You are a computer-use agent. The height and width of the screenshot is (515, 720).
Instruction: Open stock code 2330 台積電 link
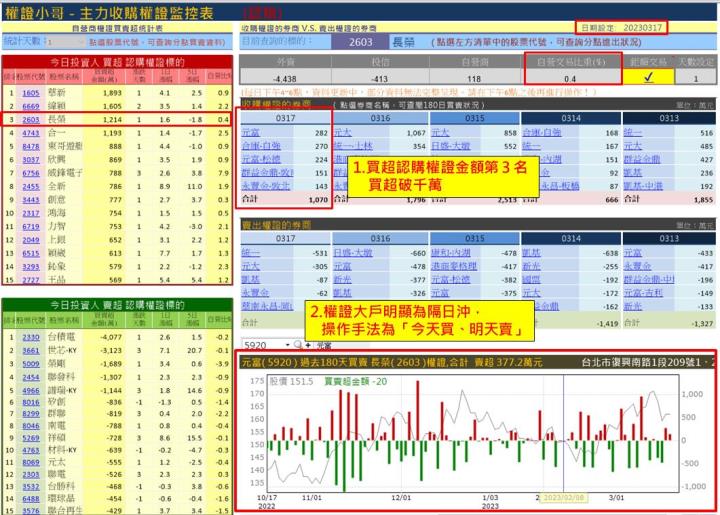[31, 337]
